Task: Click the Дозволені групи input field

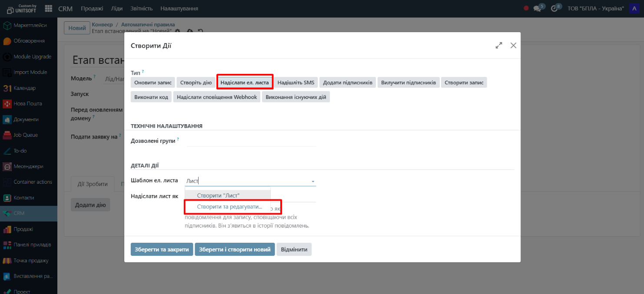Action: point(251,141)
